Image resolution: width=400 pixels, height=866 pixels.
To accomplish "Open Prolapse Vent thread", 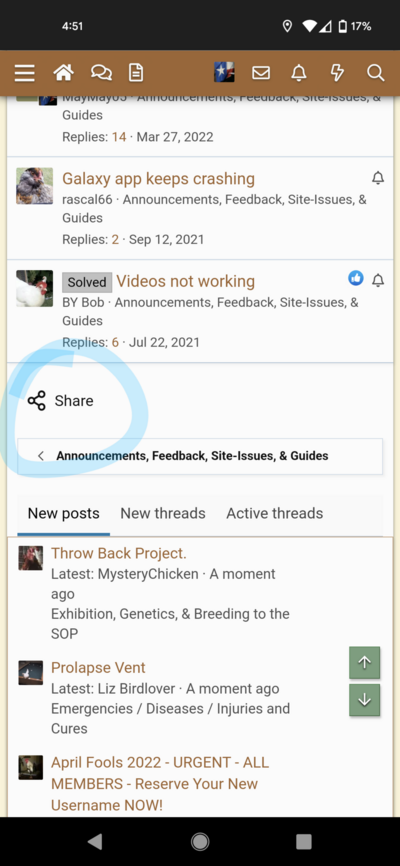I will 98,668.
